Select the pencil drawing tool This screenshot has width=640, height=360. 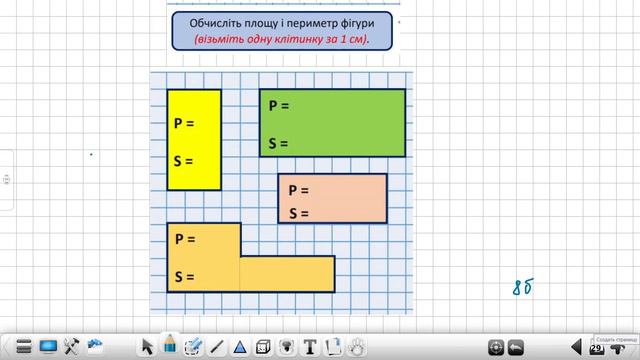[170, 344]
